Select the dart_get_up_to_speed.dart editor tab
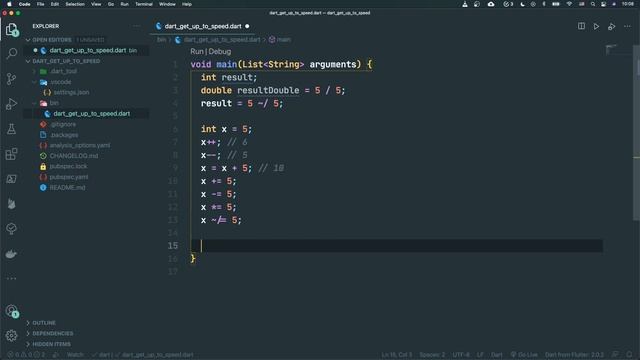The height and width of the screenshot is (360, 640). [203, 26]
